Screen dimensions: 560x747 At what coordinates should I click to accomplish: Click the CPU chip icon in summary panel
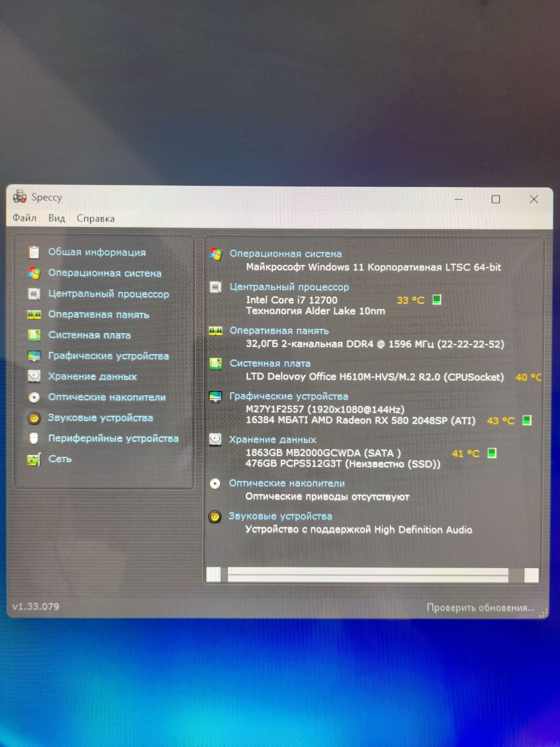tap(215, 287)
